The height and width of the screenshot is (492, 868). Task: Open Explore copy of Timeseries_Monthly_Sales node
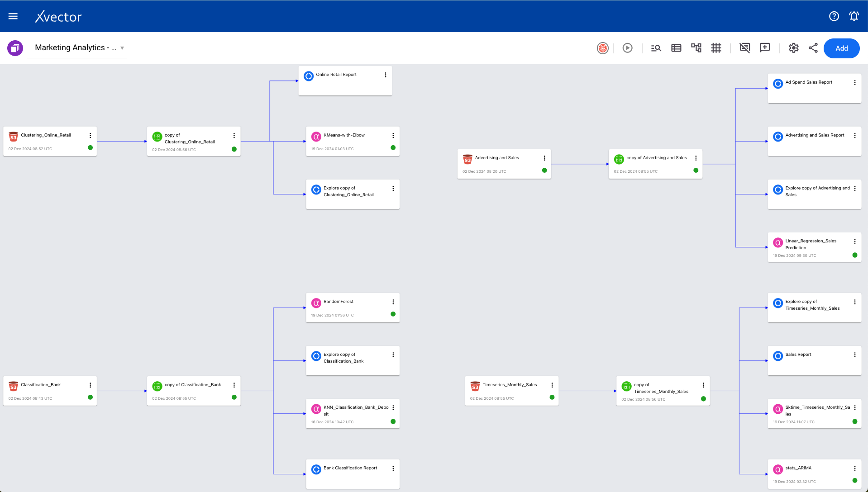pyautogui.click(x=814, y=307)
